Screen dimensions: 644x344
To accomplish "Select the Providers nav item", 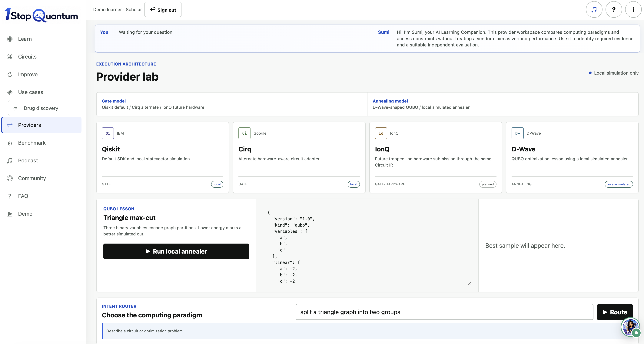I will (x=41, y=125).
